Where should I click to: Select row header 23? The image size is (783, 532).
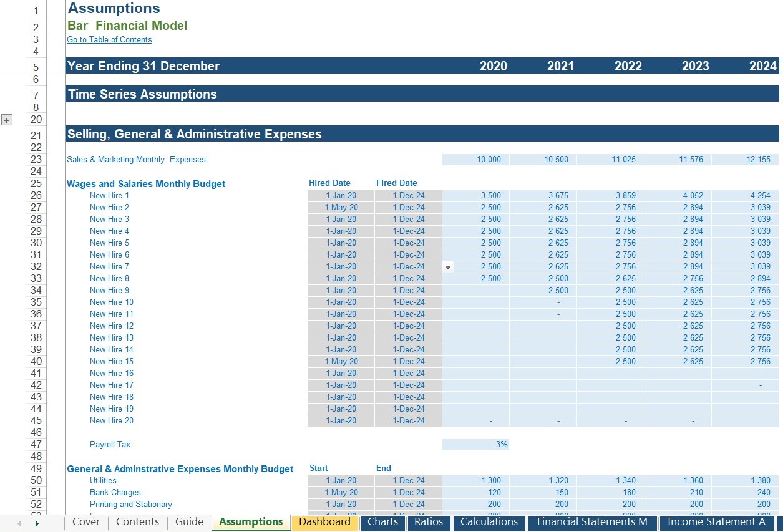pyautogui.click(x=36, y=159)
